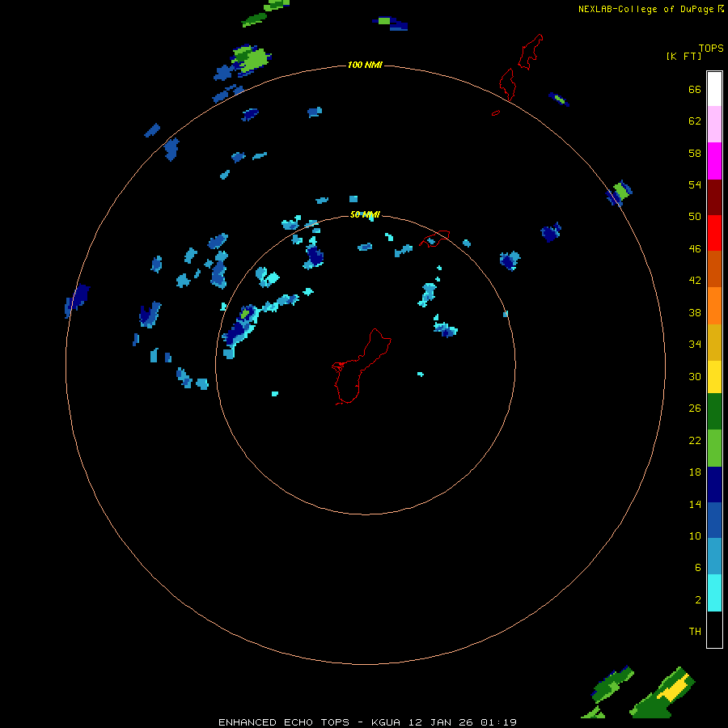Select the magenta color band in the legend
The image size is (728, 728).
click(x=714, y=161)
